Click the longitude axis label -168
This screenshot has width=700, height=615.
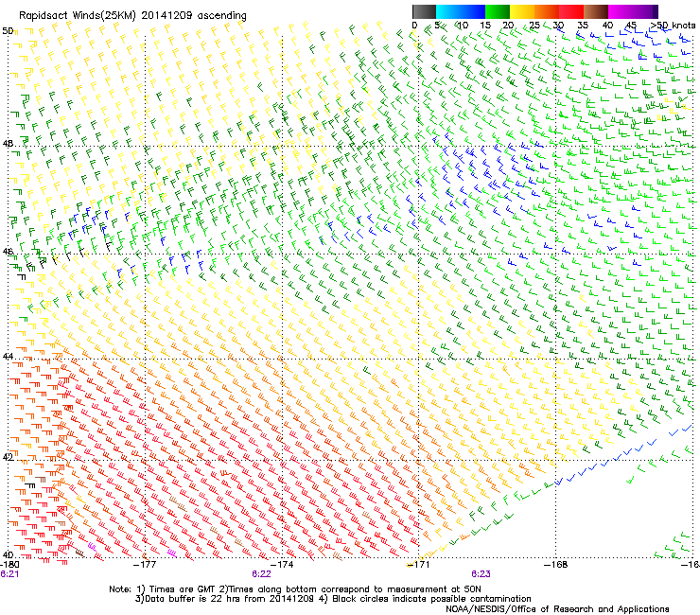[x=556, y=565]
